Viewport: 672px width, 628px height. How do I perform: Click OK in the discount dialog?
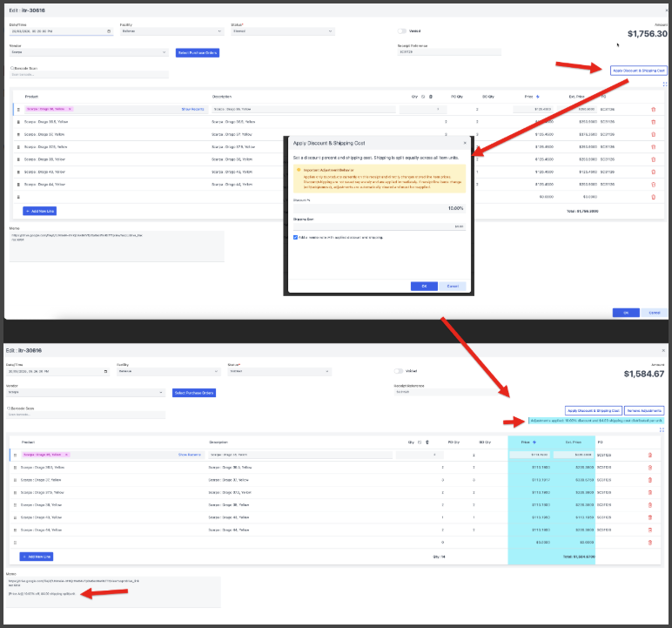pyautogui.click(x=422, y=286)
